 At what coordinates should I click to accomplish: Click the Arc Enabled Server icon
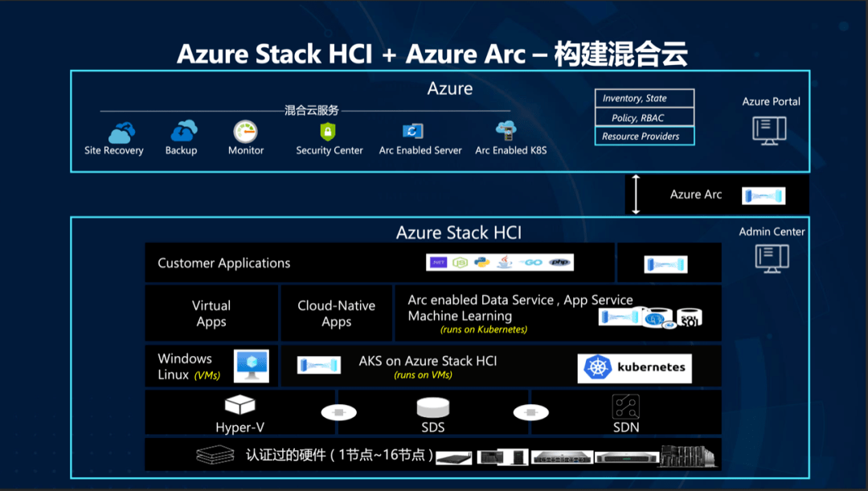tap(413, 131)
